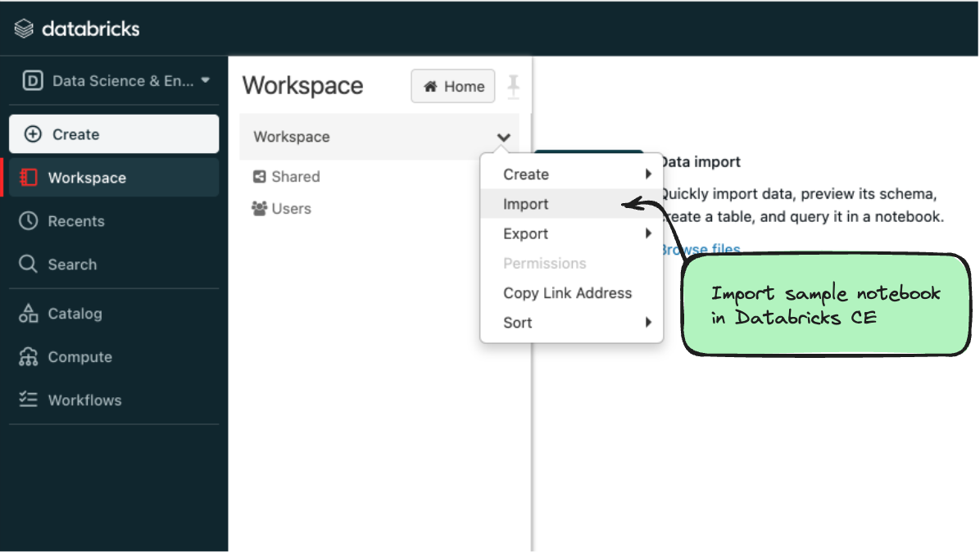980x552 pixels.
Task: Expand the Create submenu arrow
Action: pyautogui.click(x=648, y=174)
